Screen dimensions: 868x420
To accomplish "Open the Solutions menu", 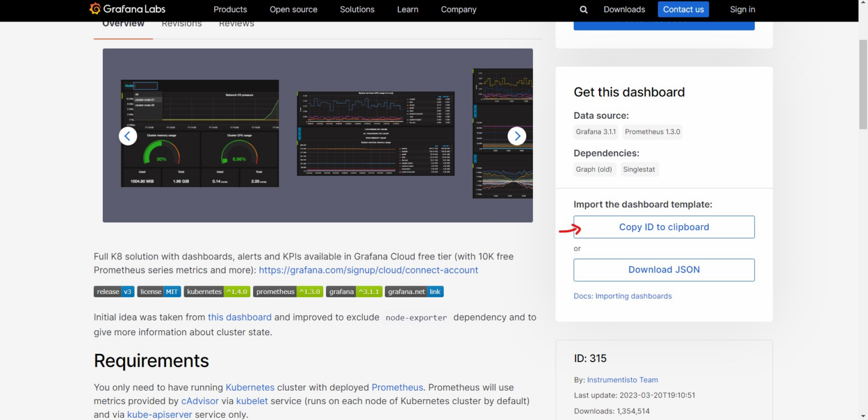I will (357, 9).
